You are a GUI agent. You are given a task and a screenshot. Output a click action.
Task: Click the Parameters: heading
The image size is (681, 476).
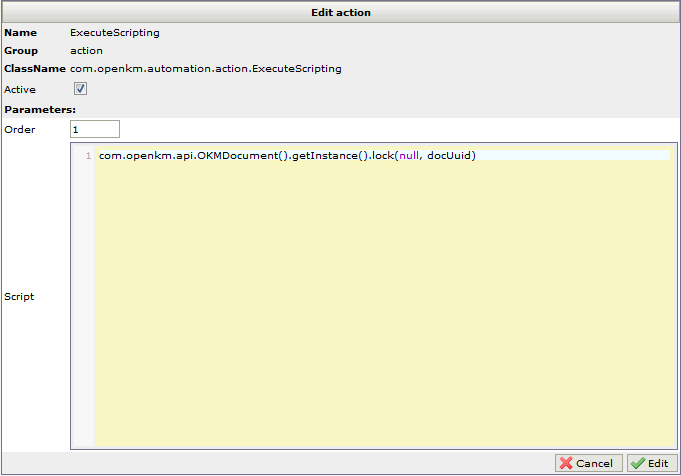click(40, 110)
